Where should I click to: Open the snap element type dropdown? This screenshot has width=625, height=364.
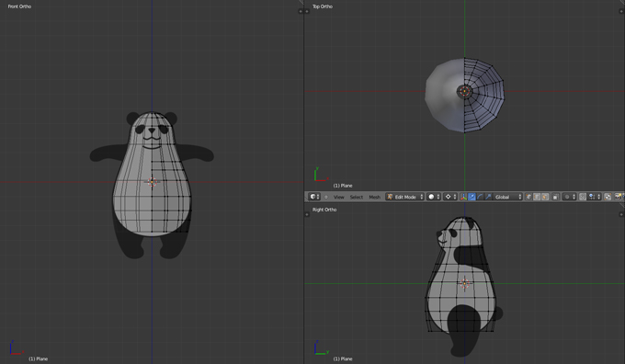(595, 197)
